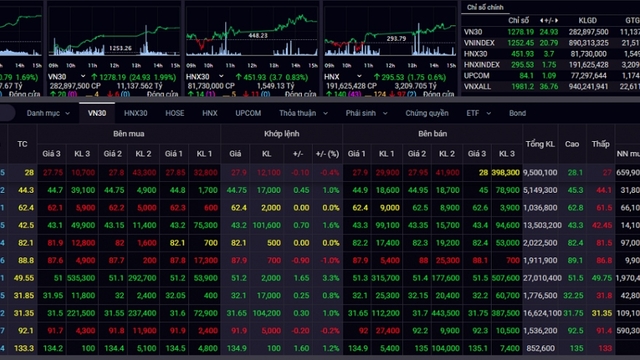Click total volume 2,022,500
This screenshot has height=360, width=640.
click(x=540, y=242)
